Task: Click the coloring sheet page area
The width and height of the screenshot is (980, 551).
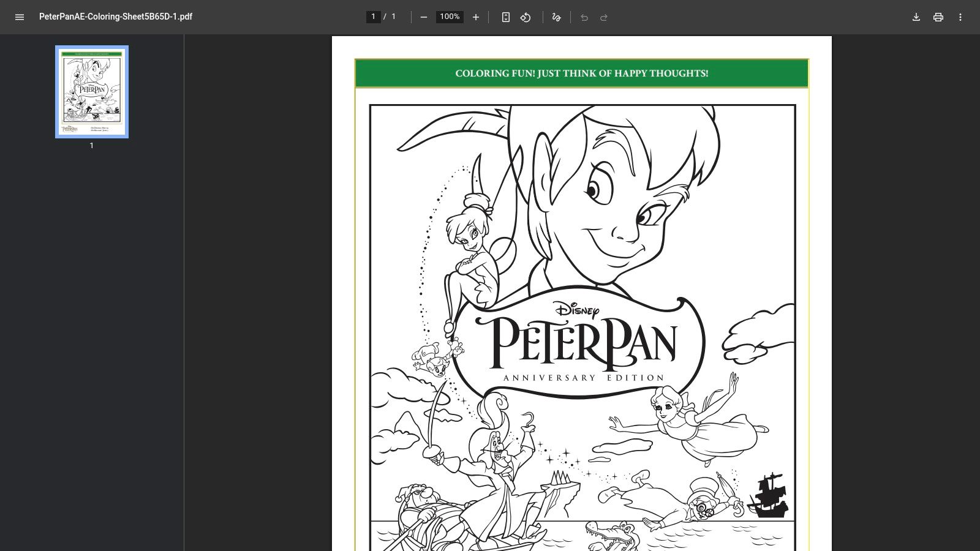Action: pos(582,306)
